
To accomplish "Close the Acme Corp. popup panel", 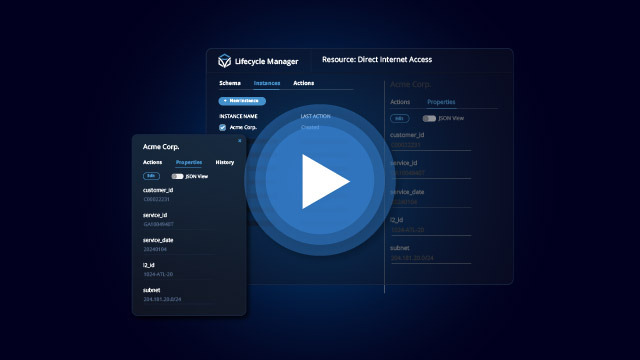I will point(240,141).
